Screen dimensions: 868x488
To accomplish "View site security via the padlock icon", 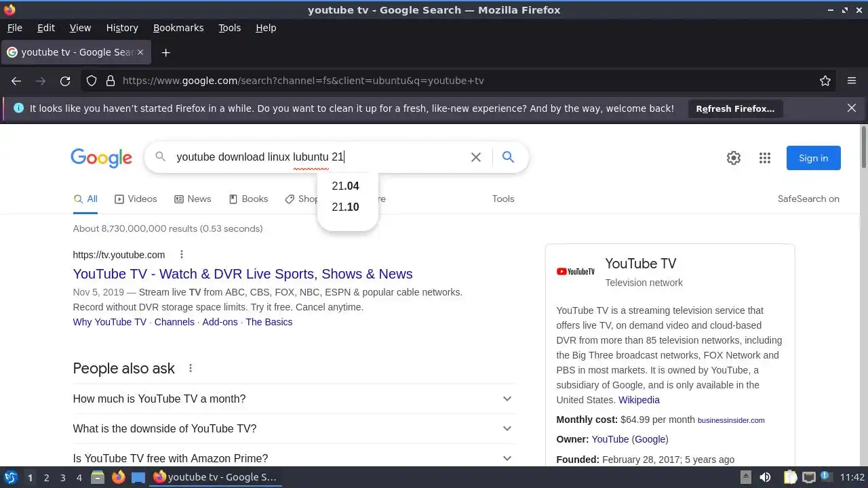I will (111, 81).
